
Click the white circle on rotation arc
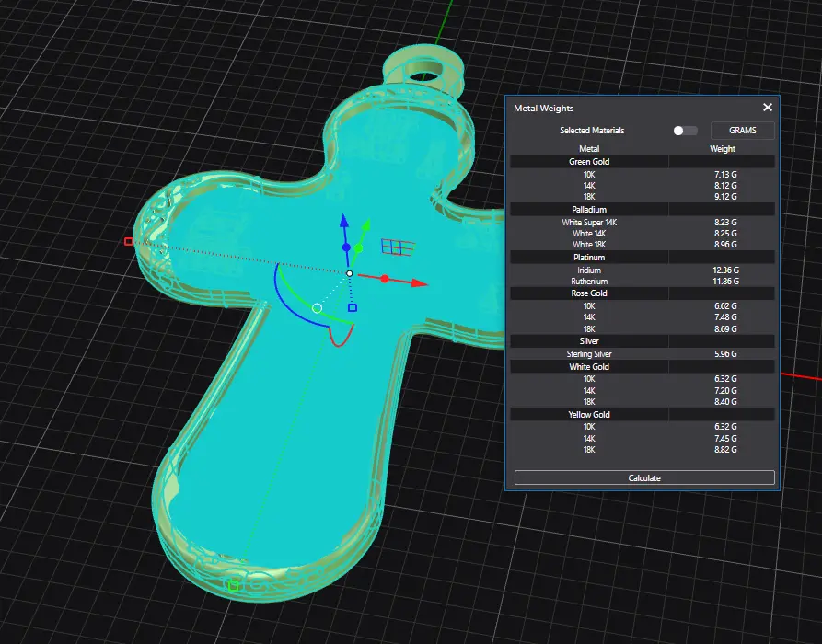318,308
